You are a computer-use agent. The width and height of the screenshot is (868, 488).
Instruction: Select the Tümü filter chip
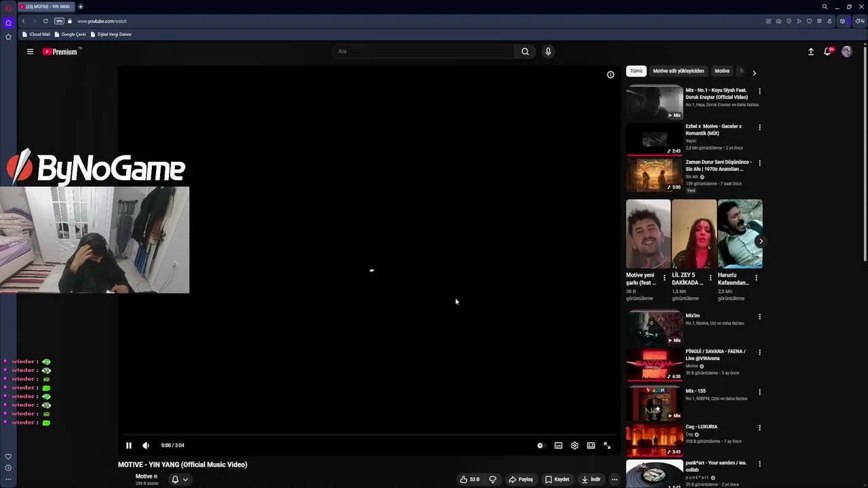click(636, 71)
